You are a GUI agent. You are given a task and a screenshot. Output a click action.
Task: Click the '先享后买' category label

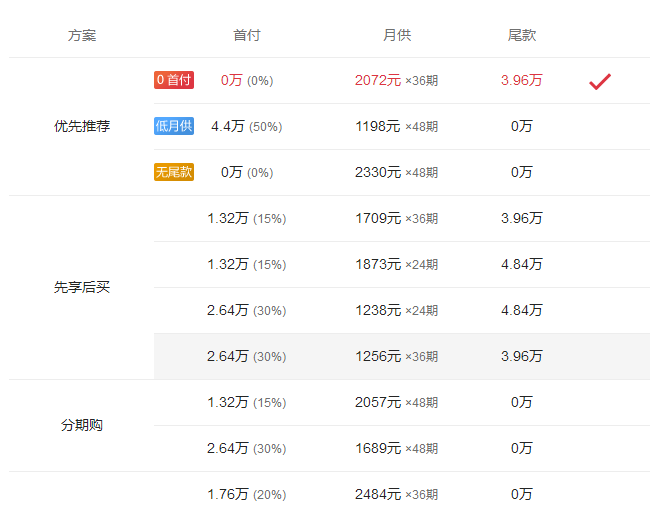(82, 288)
